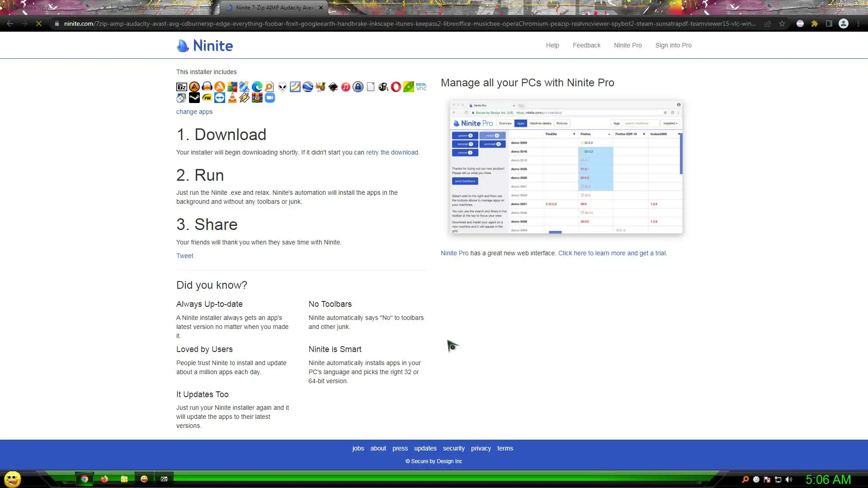Bookmark this page with star icon
The height and width of the screenshot is (488, 868).
(x=782, y=23)
